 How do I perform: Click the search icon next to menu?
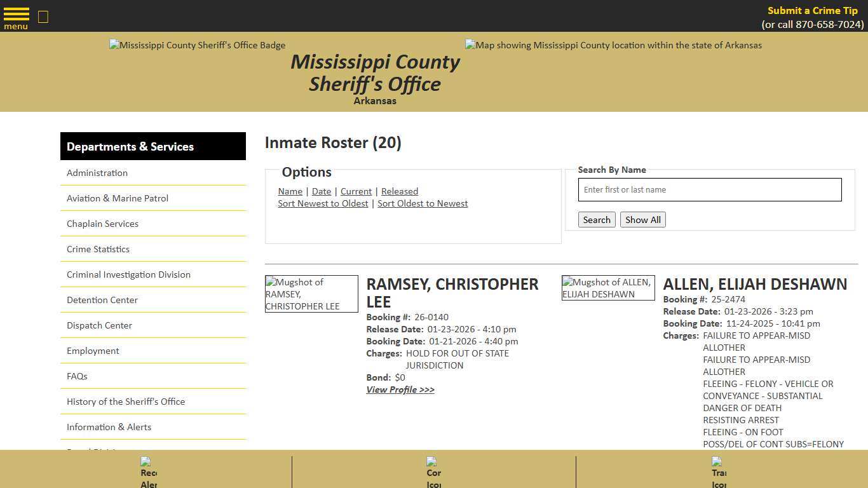[x=43, y=17]
